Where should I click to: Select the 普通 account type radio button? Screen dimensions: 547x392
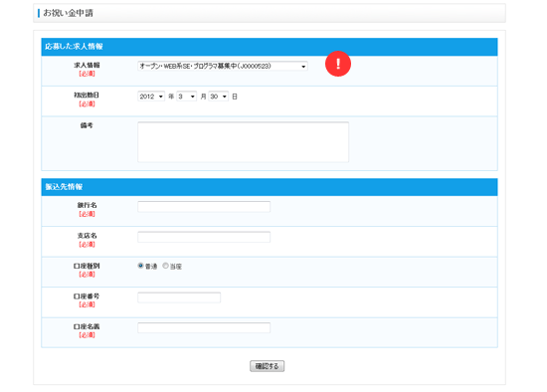point(140,266)
